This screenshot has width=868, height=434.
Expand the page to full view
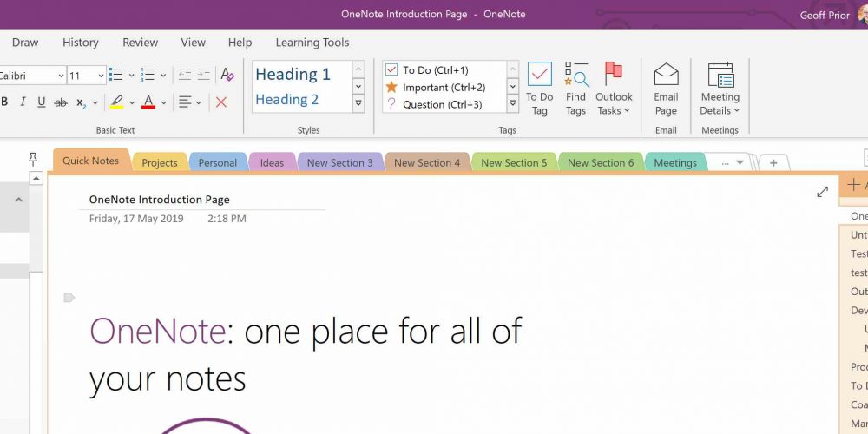click(823, 192)
